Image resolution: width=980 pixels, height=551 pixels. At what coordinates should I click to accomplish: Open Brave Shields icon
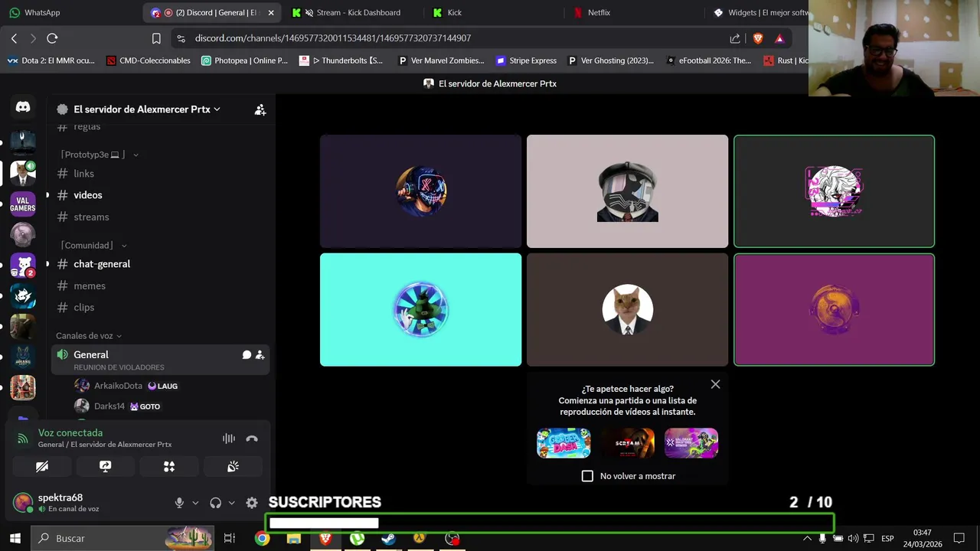[758, 38]
